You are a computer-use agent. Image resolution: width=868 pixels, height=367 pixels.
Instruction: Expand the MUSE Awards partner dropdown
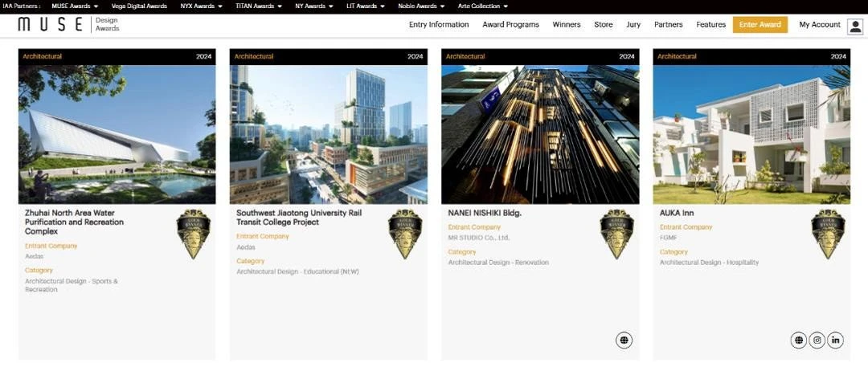[x=75, y=6]
